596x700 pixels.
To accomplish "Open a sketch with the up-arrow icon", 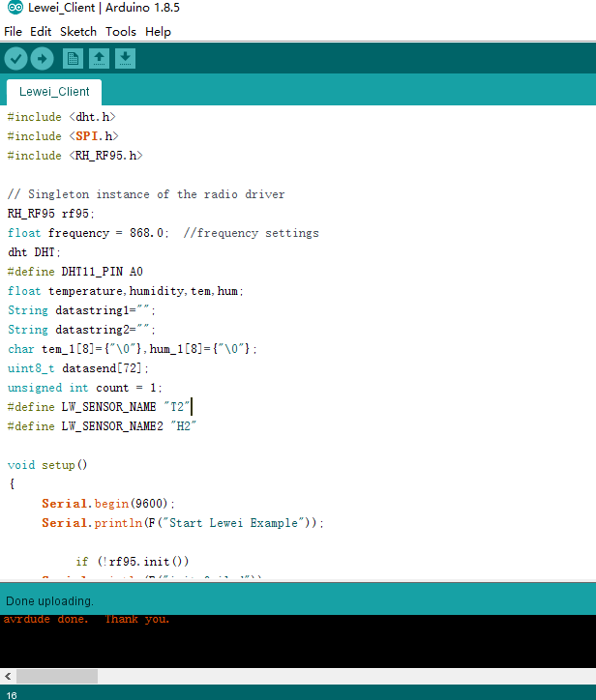I will [x=100, y=58].
